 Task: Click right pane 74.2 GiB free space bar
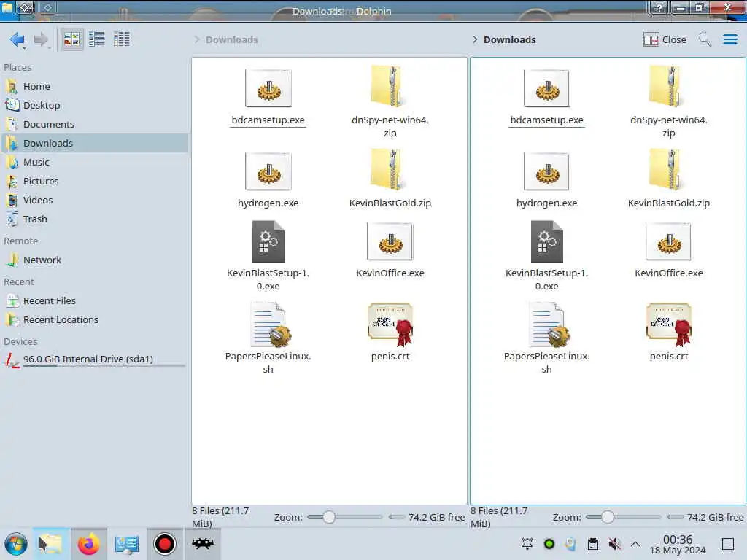point(705,517)
